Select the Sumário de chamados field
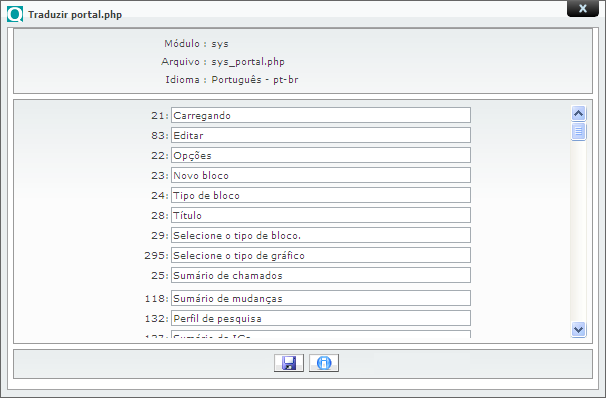606x398 pixels. (321, 275)
